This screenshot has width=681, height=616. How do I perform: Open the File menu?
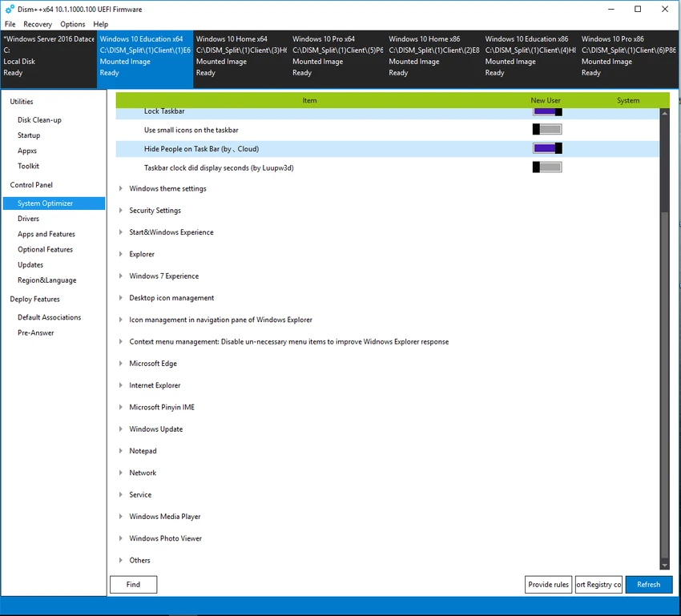point(10,24)
